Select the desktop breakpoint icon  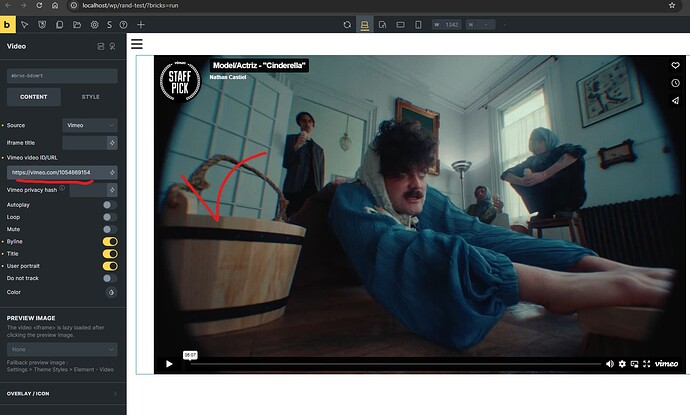click(365, 25)
